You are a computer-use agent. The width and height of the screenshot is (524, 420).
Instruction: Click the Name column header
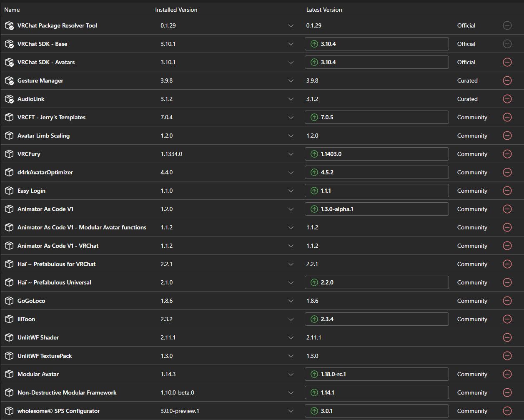(x=12, y=10)
